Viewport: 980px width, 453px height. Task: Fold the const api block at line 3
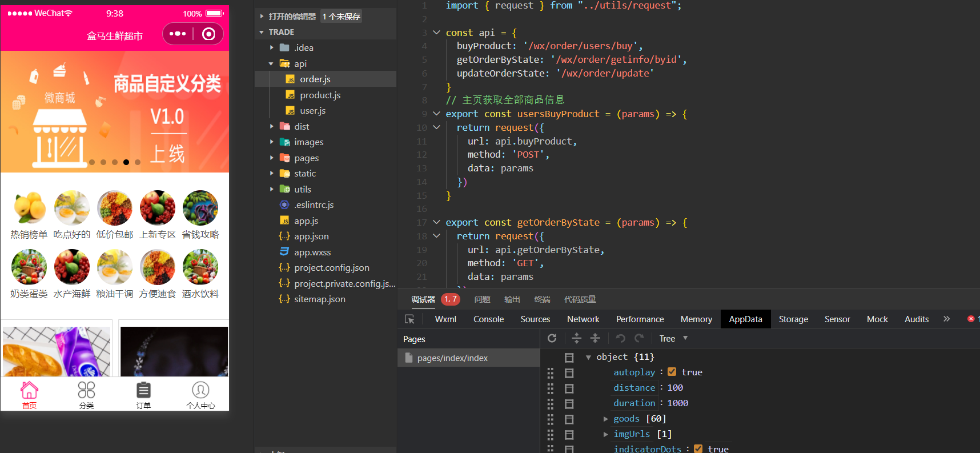coord(436,33)
